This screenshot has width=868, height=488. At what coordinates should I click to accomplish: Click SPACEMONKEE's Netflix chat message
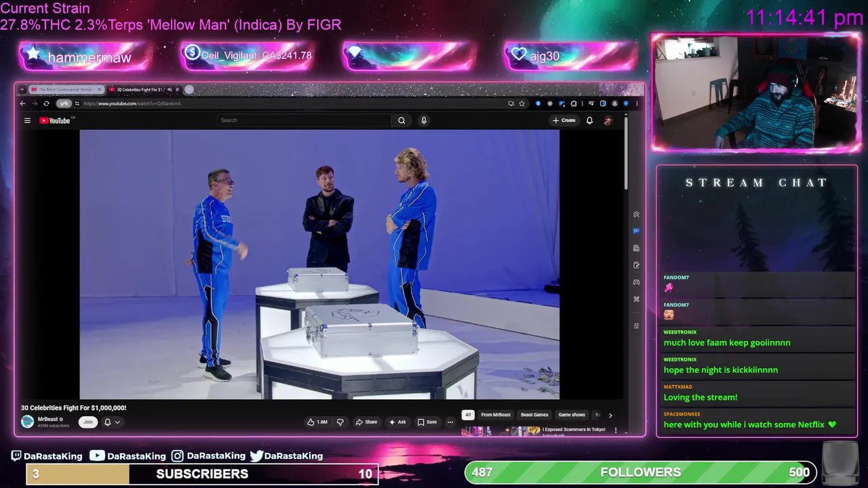point(750,424)
